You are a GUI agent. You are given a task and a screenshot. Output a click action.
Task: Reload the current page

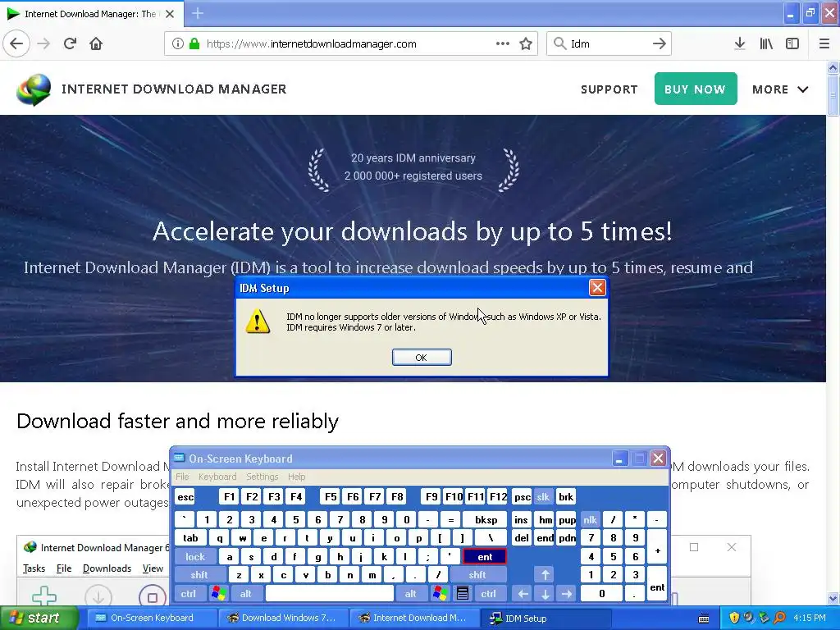click(70, 43)
